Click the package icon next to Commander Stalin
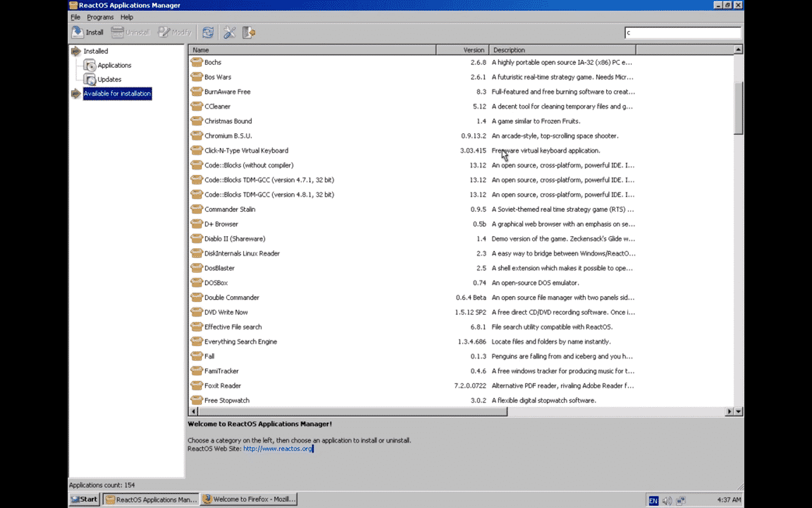812x508 pixels. coord(196,209)
